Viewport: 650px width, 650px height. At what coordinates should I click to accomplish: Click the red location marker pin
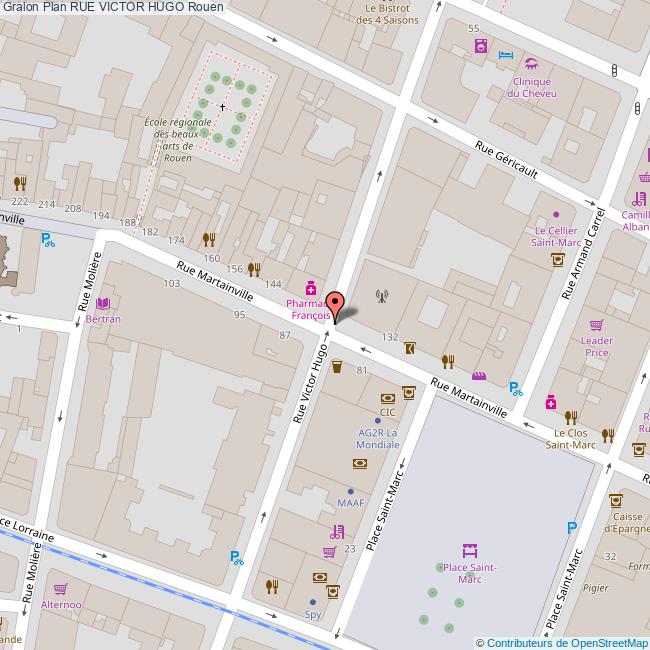coord(336,304)
